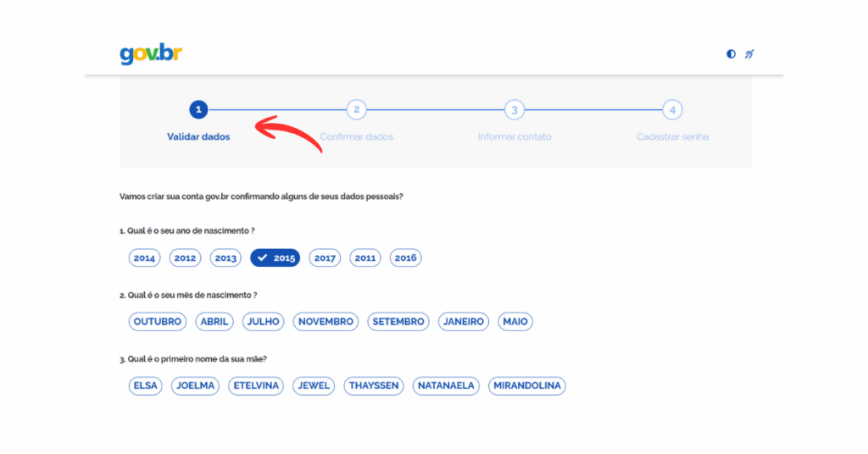Choose ELSA as mother's first name
Screen dimensions: 868x454
pyautogui.click(x=146, y=385)
